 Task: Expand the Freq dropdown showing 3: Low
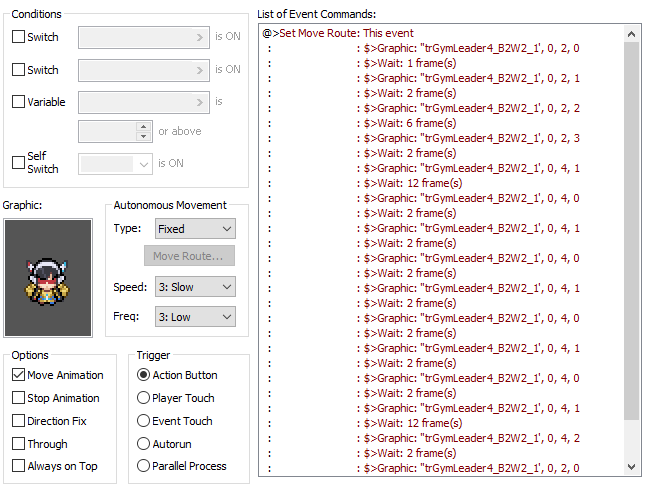[x=195, y=317]
